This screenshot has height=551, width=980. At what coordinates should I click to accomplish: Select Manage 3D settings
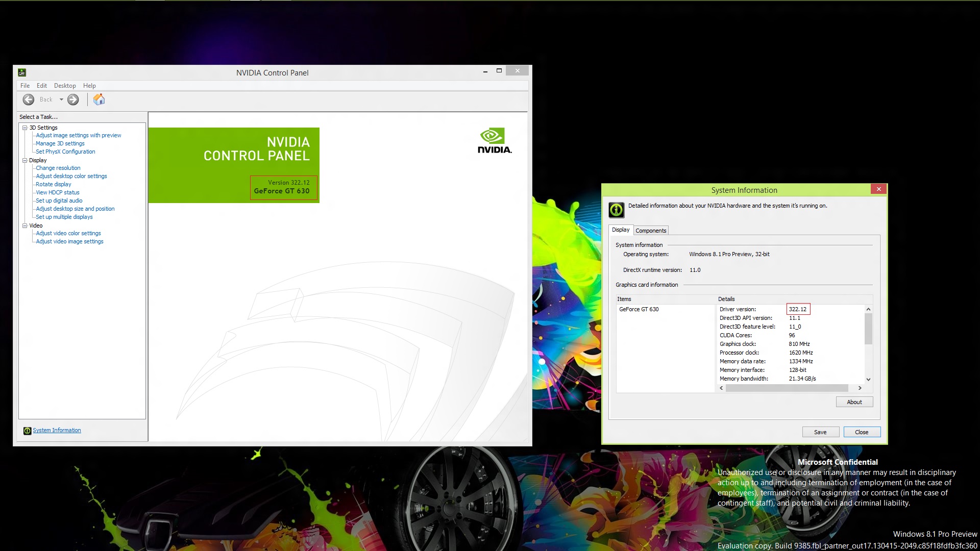pyautogui.click(x=60, y=143)
